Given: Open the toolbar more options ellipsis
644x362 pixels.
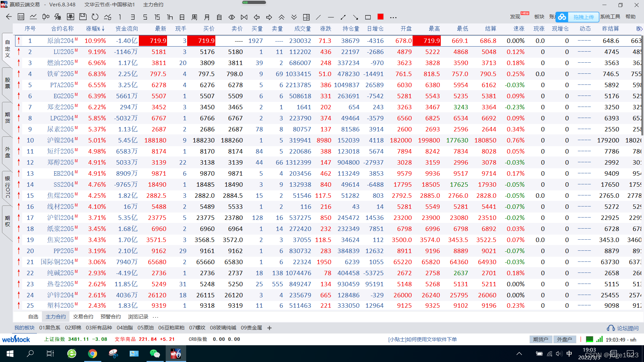Looking at the screenshot, I should pos(393,17).
